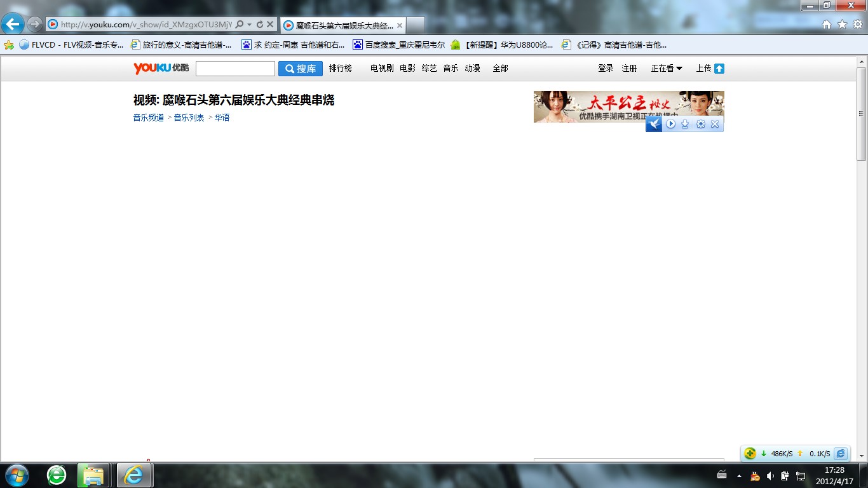The width and height of the screenshot is (868, 488).
Task: Click the Youku 优酷 logo
Action: pyautogui.click(x=161, y=68)
